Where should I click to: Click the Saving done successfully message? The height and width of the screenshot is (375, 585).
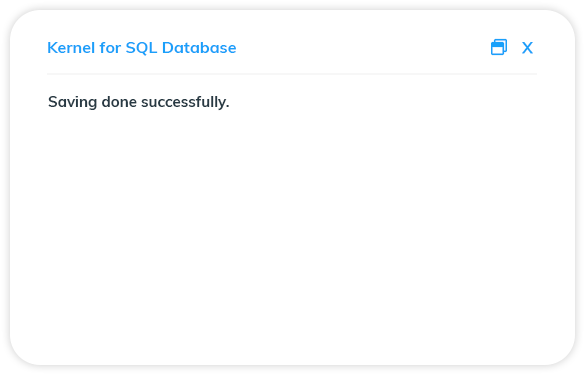tap(139, 102)
